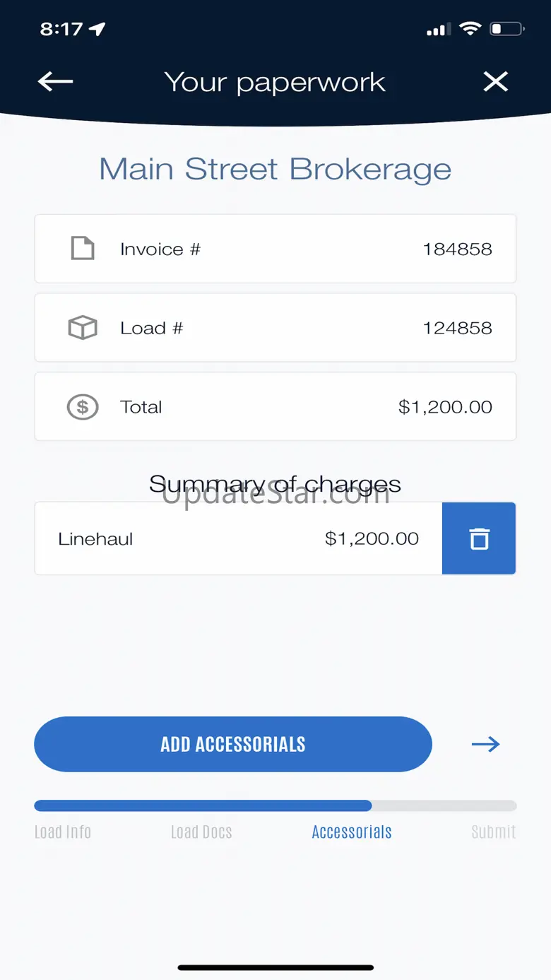The image size is (551, 980).
Task: Tap the invoice number 184858 field
Action: click(457, 249)
